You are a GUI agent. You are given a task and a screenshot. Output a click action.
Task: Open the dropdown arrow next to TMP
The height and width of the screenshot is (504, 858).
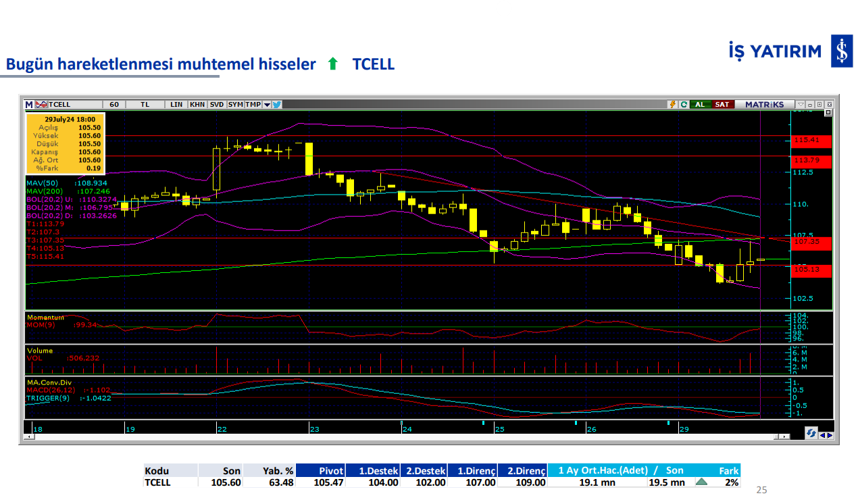pyautogui.click(x=268, y=104)
